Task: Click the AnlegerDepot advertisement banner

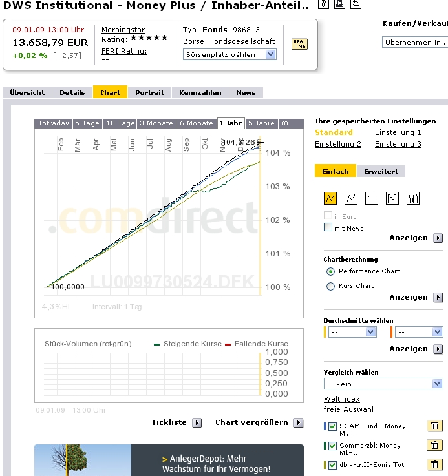Action: point(169,460)
